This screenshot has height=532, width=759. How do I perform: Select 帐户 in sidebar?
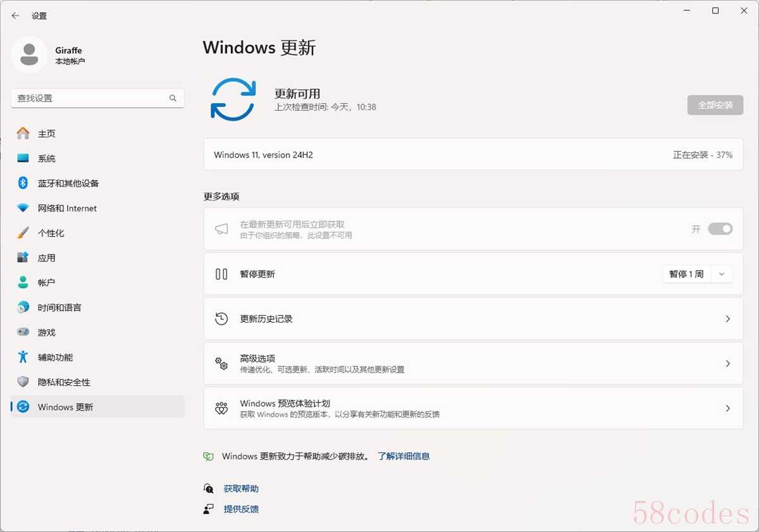coord(97,282)
